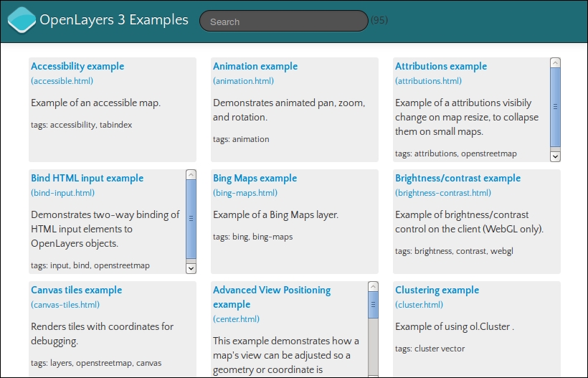This screenshot has width=588, height=378.
Task: Click 'tags: brightness, contrast, webgl' text
Action: (x=454, y=251)
